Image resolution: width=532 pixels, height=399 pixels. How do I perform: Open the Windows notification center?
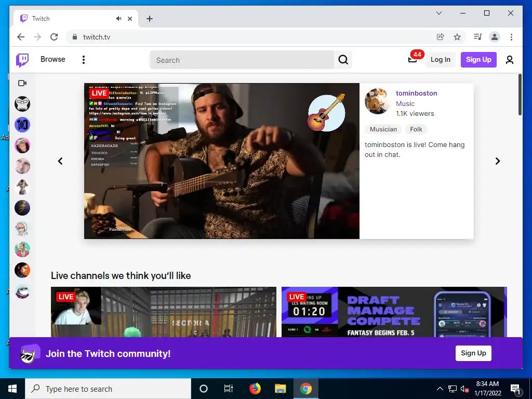pos(515,389)
